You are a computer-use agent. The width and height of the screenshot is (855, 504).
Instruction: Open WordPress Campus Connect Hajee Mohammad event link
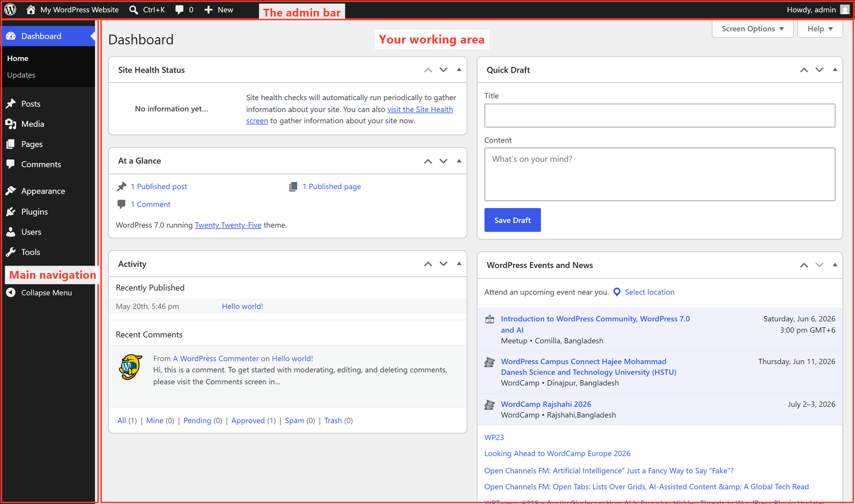pos(588,367)
